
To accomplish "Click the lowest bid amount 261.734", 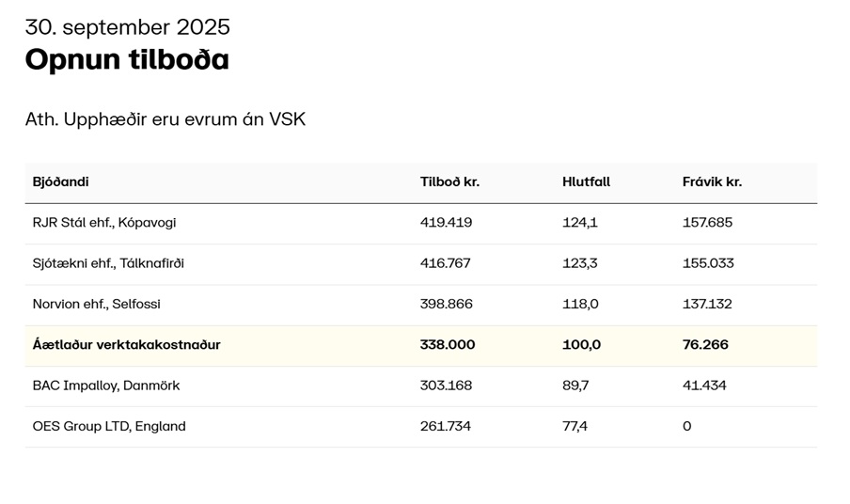I will pos(445,426).
